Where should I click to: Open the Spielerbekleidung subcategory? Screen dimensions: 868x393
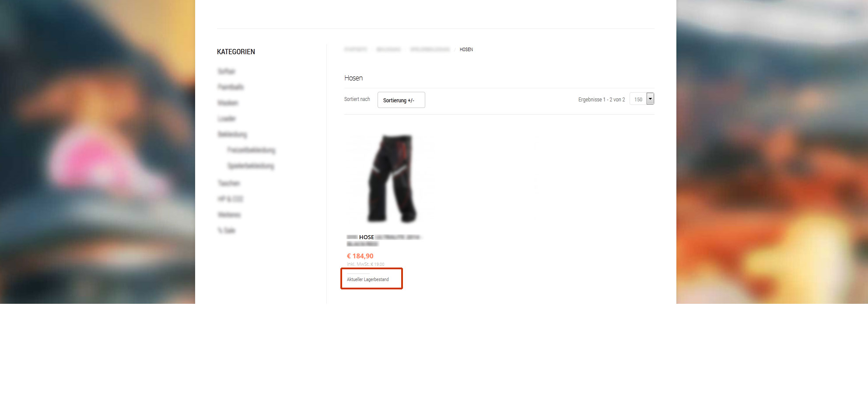251,166
